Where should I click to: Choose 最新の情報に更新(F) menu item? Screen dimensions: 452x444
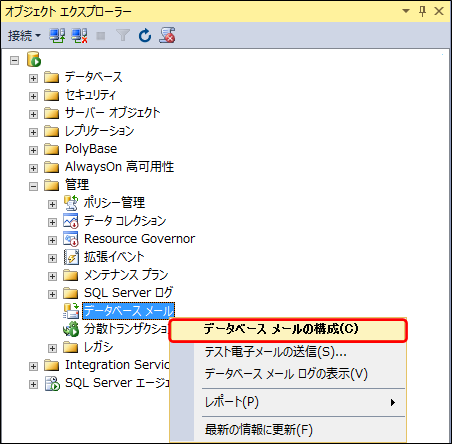[x=288, y=430]
